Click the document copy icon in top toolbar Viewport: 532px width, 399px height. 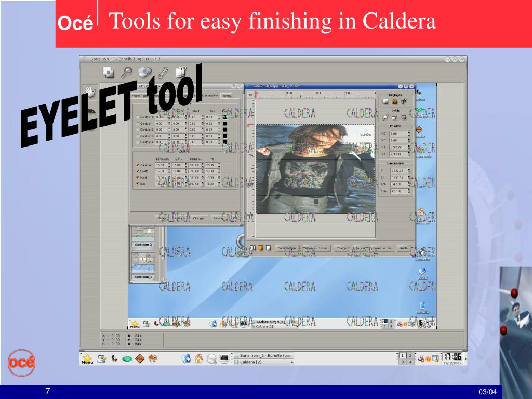pyautogui.click(x=181, y=72)
